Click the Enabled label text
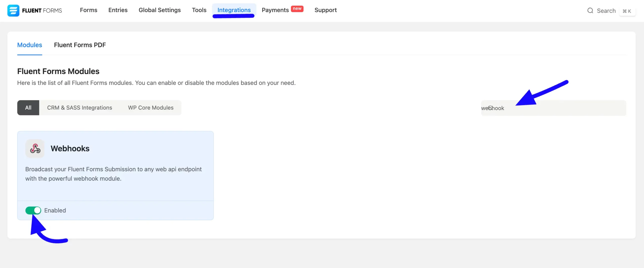Viewport: 644px width, 268px height. [55, 211]
